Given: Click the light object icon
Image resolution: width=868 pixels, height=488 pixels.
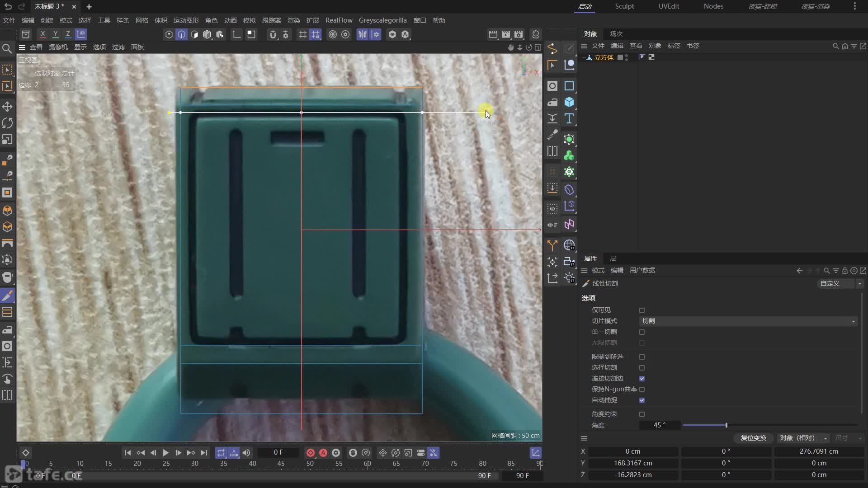Looking at the screenshot, I should coord(569,278).
